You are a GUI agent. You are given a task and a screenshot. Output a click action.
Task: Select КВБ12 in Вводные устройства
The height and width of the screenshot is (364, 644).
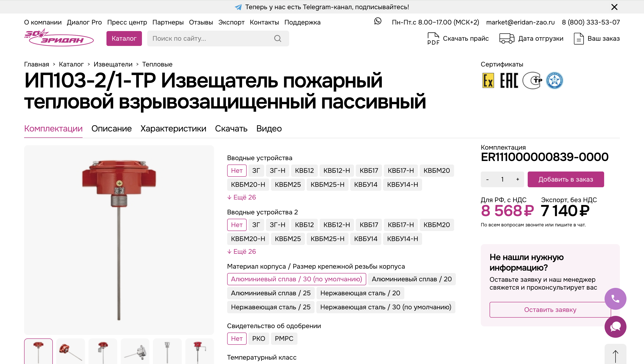pos(304,170)
